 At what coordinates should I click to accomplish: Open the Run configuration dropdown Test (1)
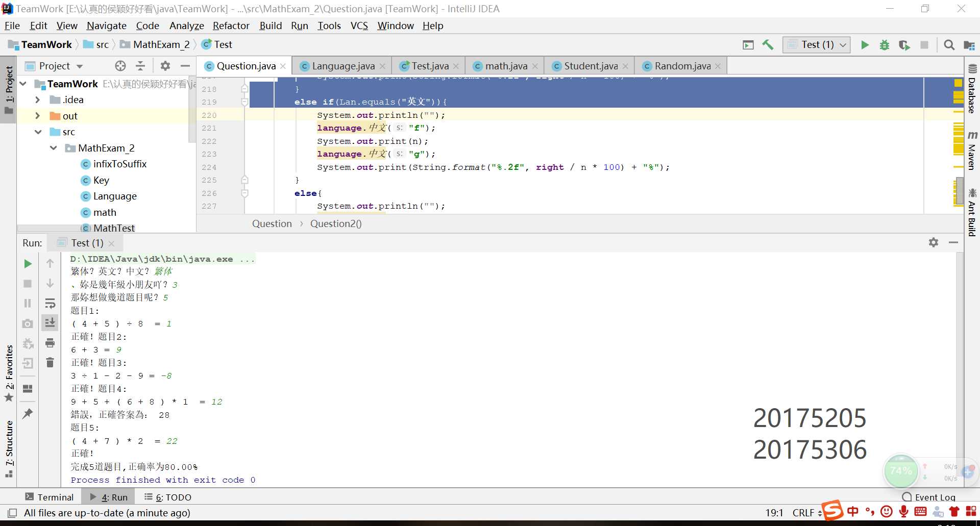817,45
